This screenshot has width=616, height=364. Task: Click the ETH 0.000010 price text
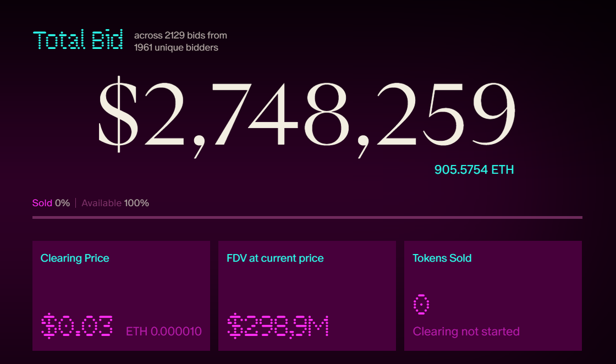point(164,332)
